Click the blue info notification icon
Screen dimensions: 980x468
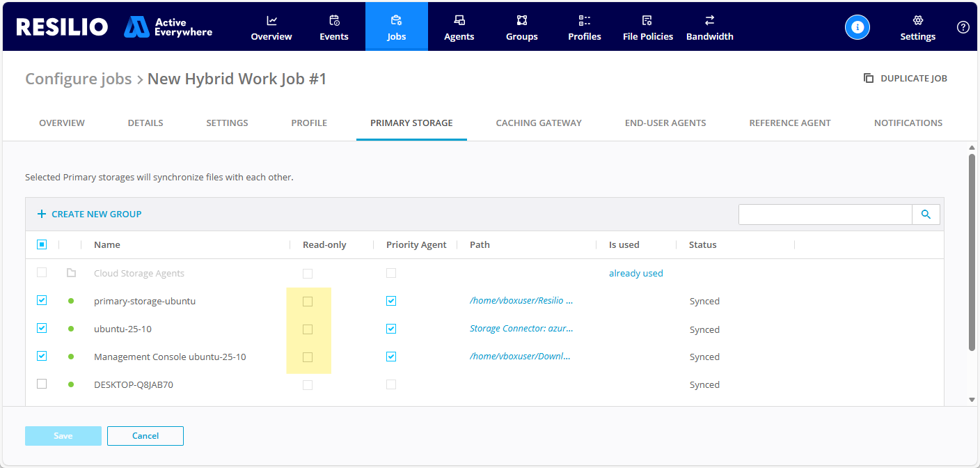tap(857, 27)
